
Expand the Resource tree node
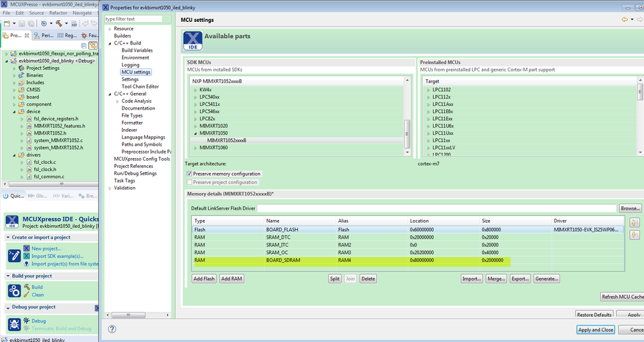click(x=110, y=29)
